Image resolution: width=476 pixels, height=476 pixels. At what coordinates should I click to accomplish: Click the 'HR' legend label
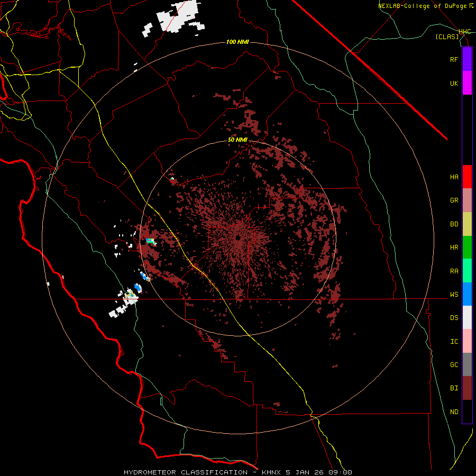tap(454, 248)
